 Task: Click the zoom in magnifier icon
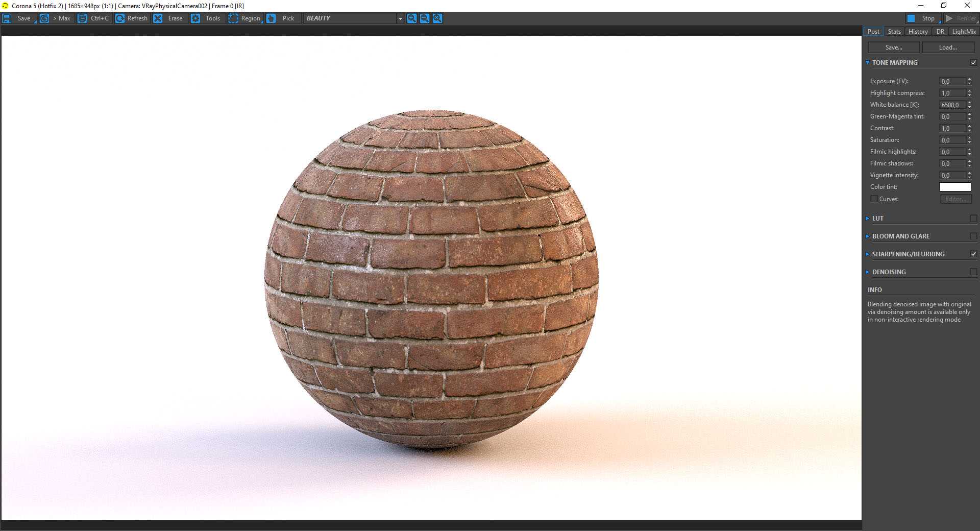412,18
